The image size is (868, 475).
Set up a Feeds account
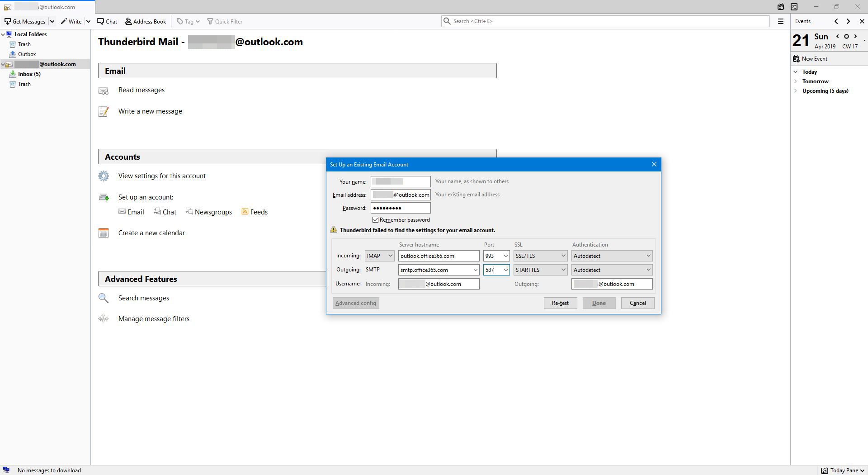tap(255, 212)
